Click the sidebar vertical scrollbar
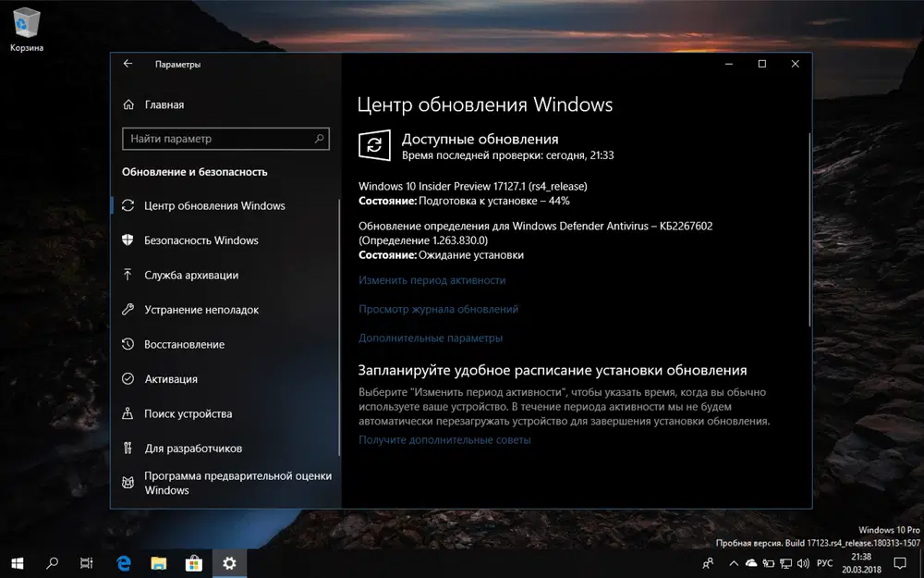The height and width of the screenshot is (578, 924). coord(339,327)
